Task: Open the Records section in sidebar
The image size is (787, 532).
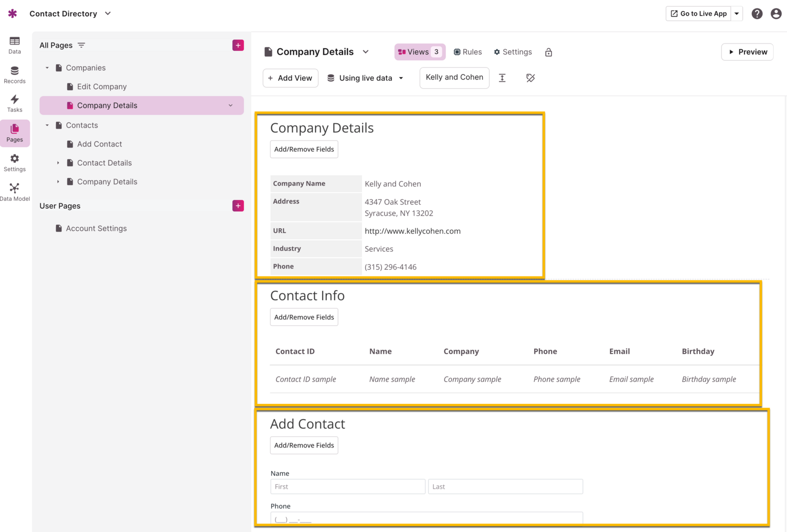Action: tap(15, 75)
